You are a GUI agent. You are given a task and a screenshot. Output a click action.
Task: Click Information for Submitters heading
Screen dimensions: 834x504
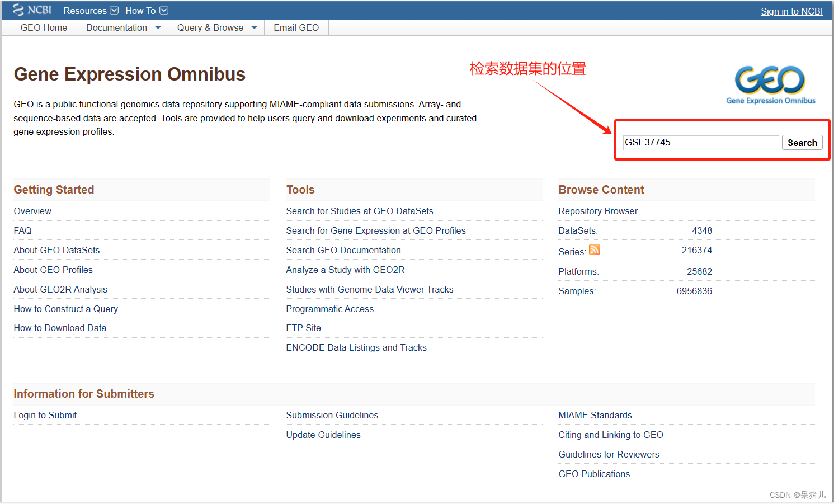point(84,394)
